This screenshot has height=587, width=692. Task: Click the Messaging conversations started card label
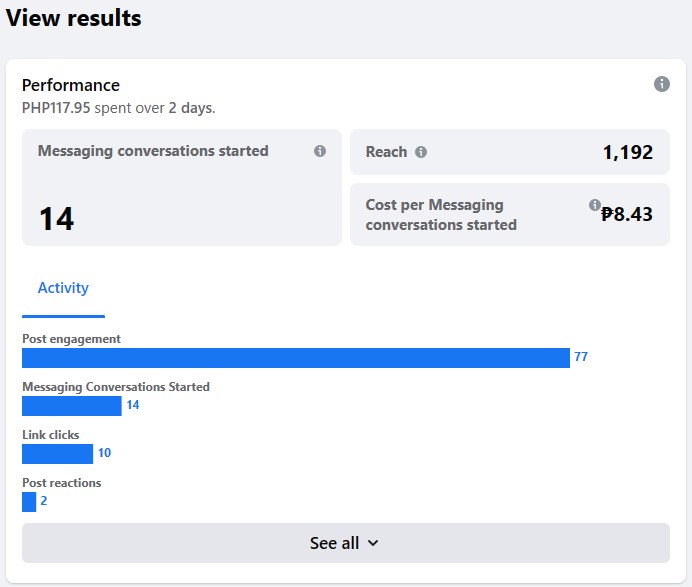click(x=153, y=151)
